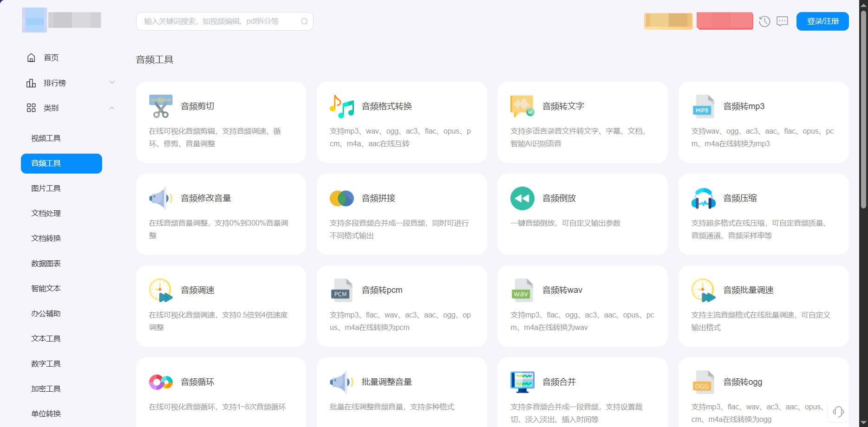Open the 音频转pcm tool title
This screenshot has height=427, width=868.
pos(382,290)
